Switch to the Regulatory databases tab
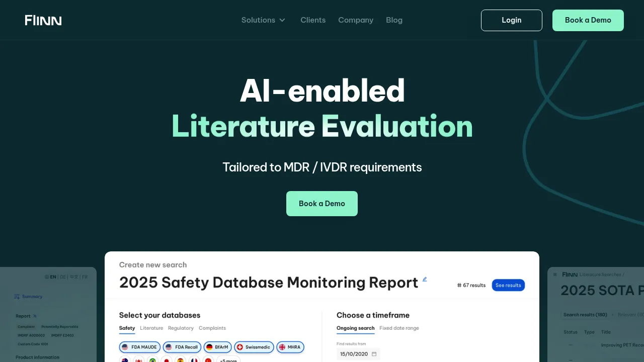This screenshot has width=644, height=362. (181, 328)
